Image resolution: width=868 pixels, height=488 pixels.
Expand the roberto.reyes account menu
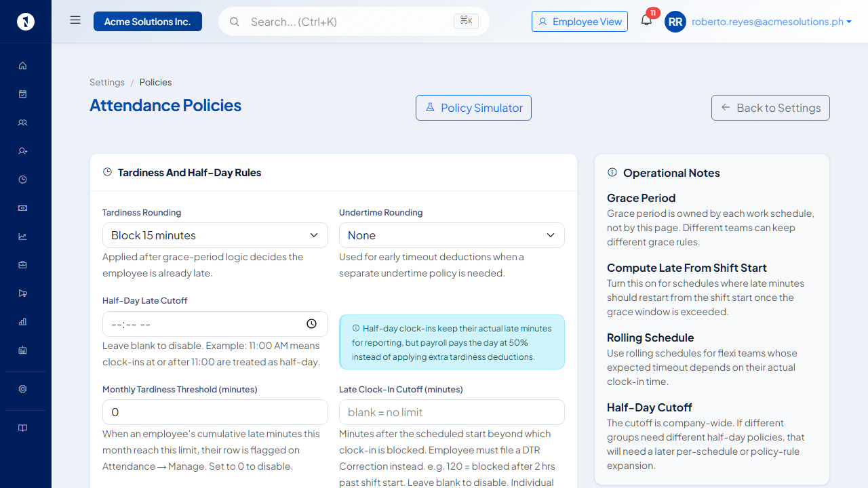(772, 22)
